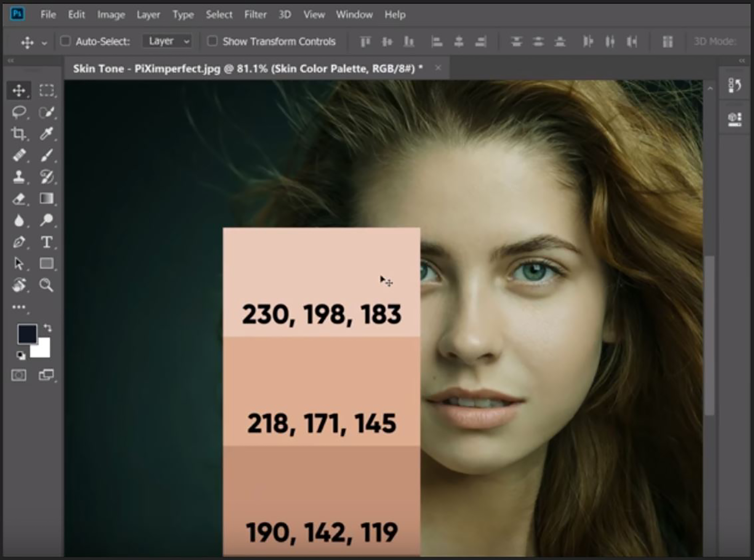754x560 pixels.
Task: Select the Quick Selection tool
Action: click(47, 112)
